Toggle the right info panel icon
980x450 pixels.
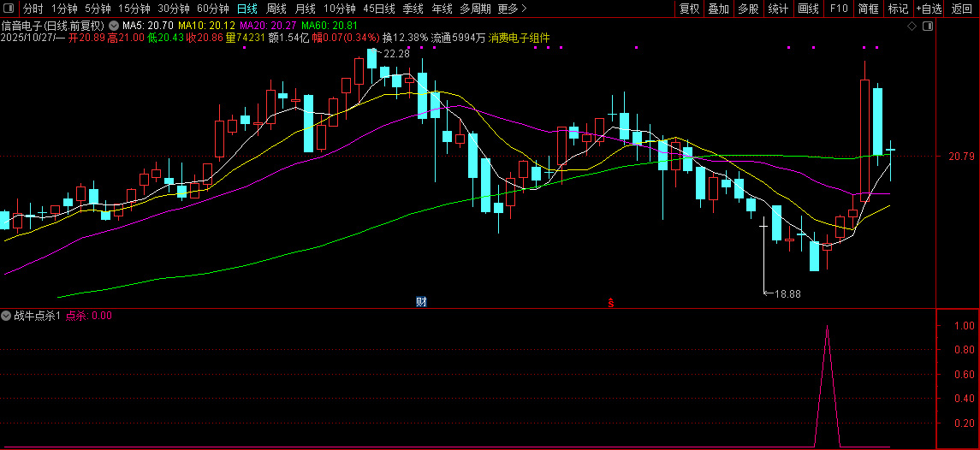928,27
